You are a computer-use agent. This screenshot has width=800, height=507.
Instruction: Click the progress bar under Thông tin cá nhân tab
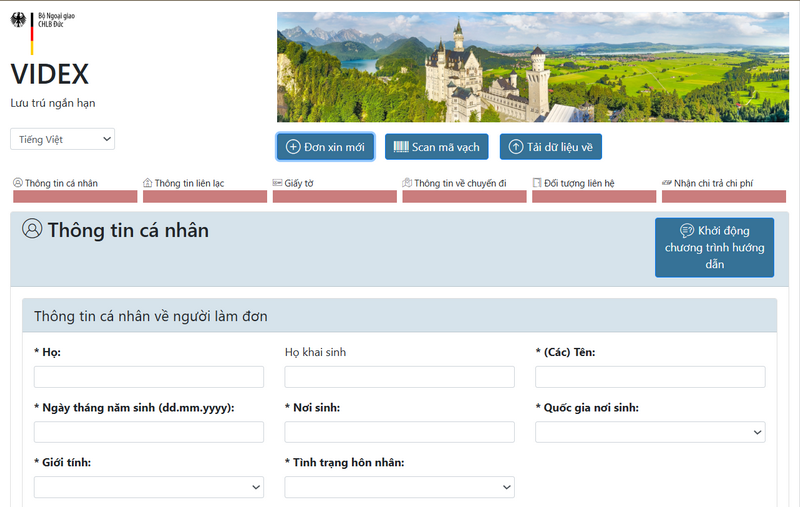point(75,196)
